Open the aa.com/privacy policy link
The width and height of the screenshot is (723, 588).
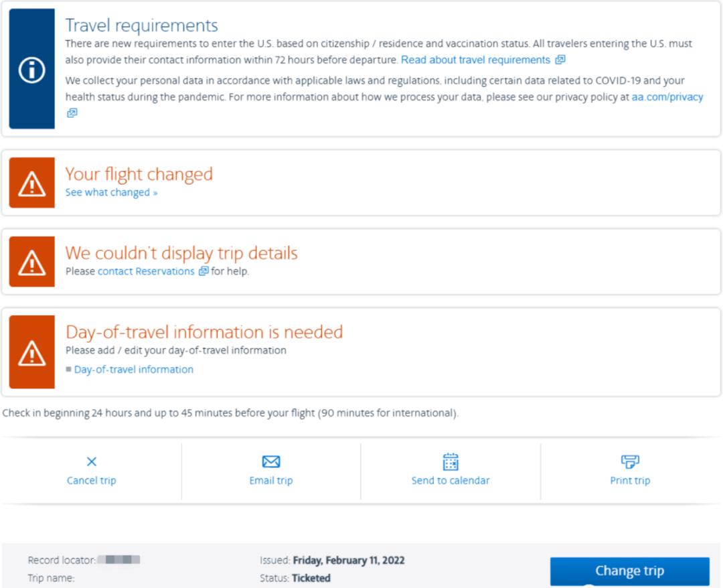click(x=667, y=97)
